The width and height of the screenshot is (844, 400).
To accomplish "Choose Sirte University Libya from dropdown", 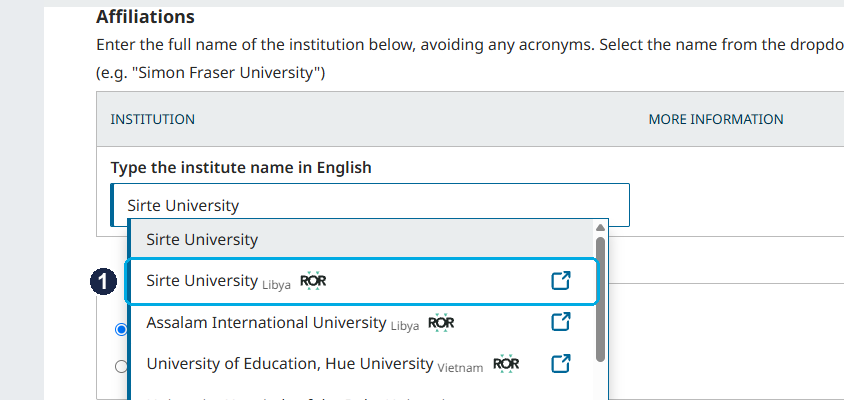I will [x=362, y=281].
